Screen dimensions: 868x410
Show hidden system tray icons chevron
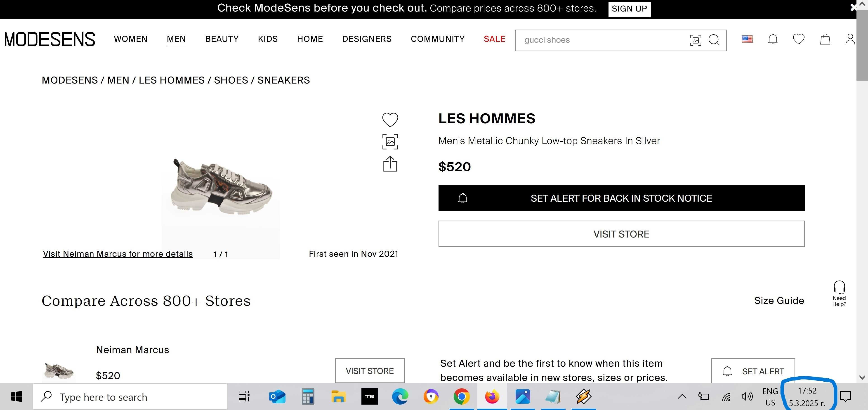pyautogui.click(x=682, y=396)
